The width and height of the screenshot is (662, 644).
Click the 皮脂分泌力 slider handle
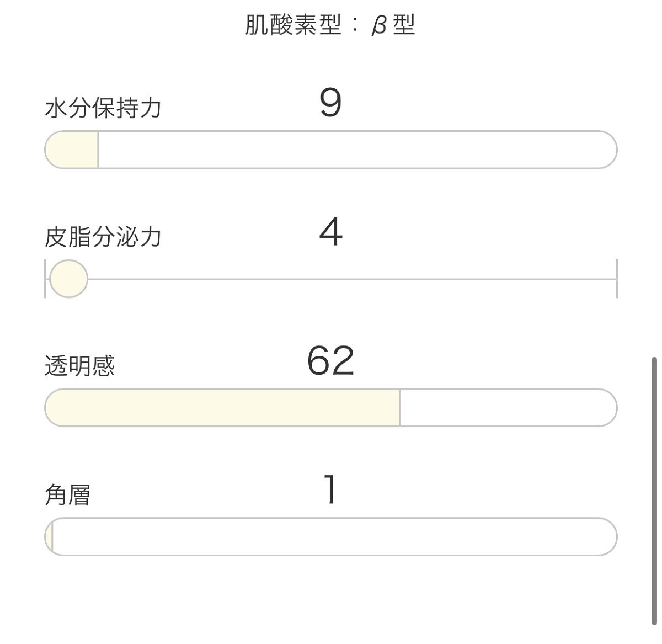coord(68,279)
